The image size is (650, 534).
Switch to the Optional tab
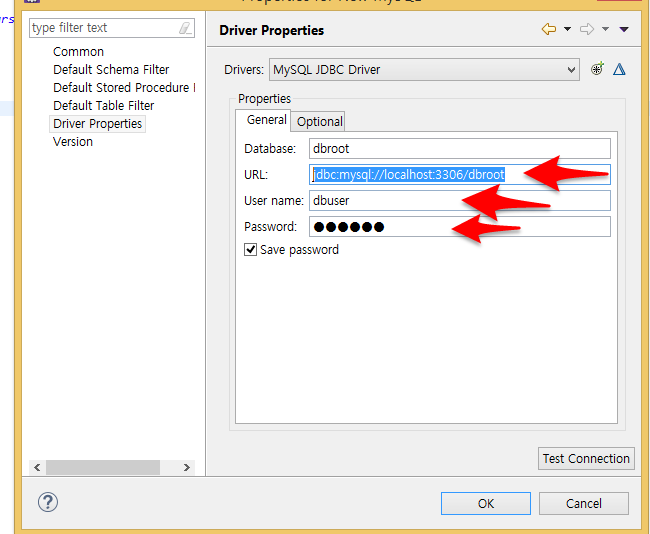(319, 121)
